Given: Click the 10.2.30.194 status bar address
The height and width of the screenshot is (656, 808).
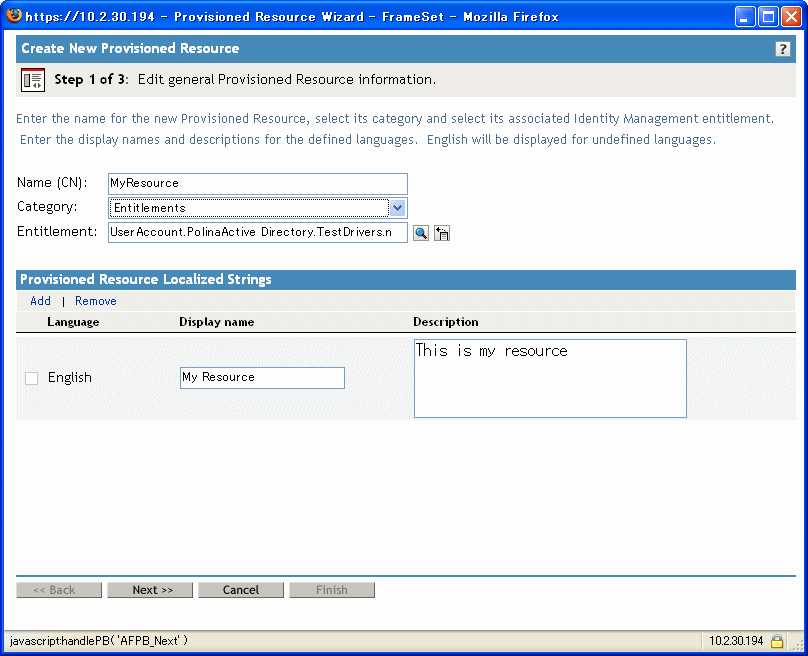Looking at the screenshot, I should point(736,641).
